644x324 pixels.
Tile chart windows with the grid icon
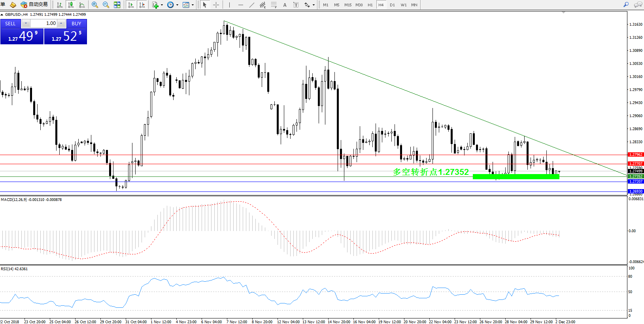click(117, 5)
